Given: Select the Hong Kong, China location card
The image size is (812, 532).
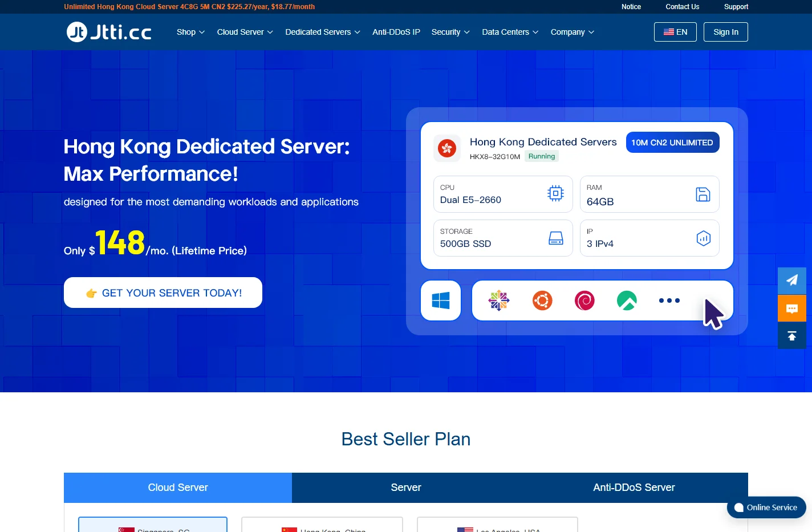Looking at the screenshot, I should [322, 525].
